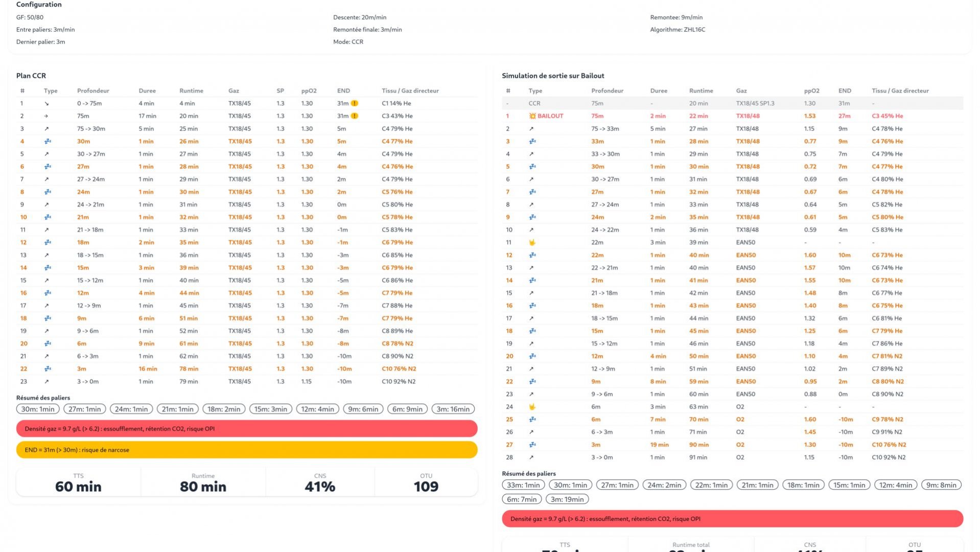Click the ppO2 column header in bailout table

coord(811,91)
